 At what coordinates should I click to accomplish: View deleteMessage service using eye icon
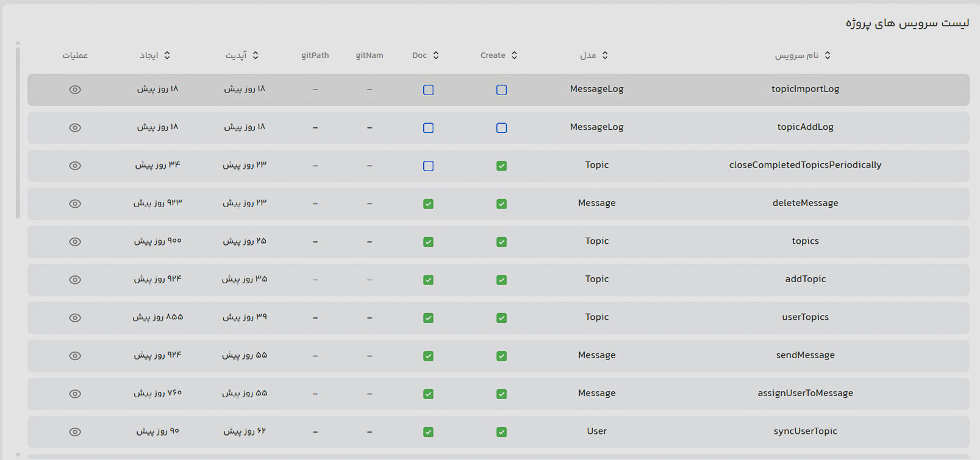(75, 203)
